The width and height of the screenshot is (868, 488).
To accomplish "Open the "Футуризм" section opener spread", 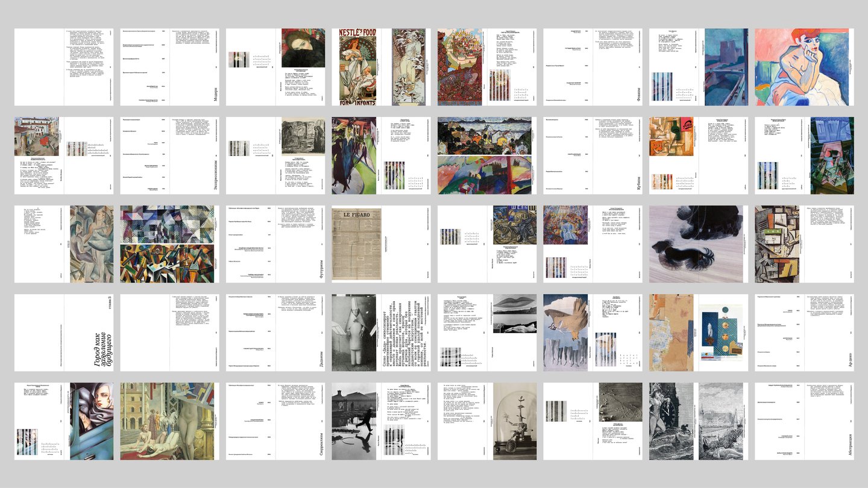I will click(275, 244).
